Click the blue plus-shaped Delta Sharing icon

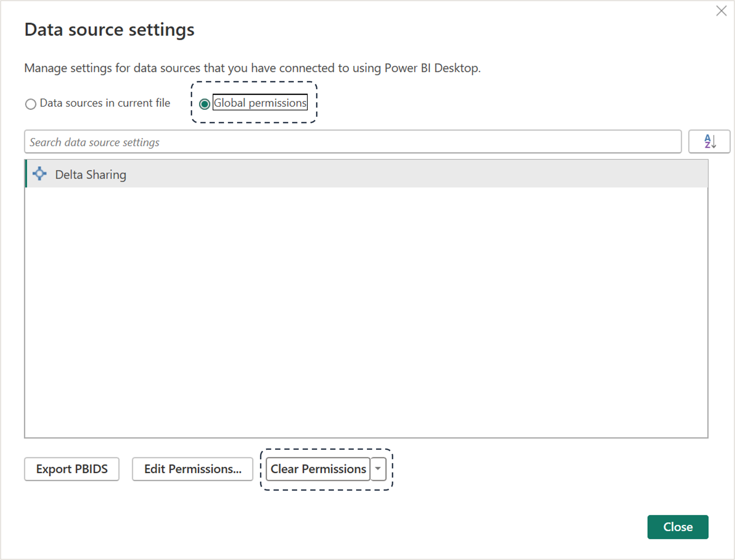[x=40, y=174]
